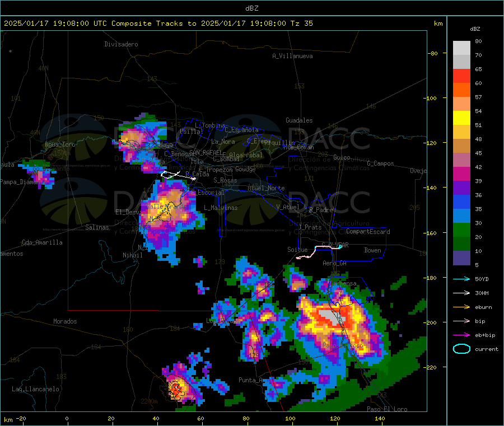Screen dimensions: 504x426
Task: Click the Aero_GA map label
Action: pos(334,263)
